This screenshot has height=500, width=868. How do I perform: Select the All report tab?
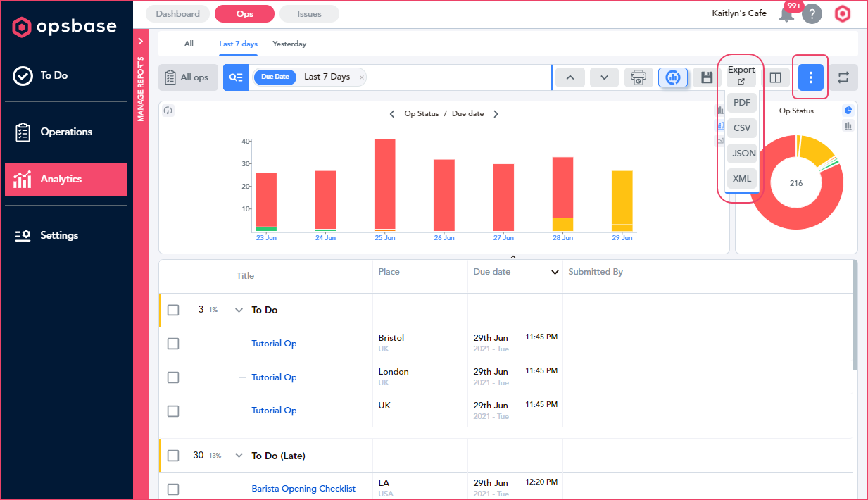tap(189, 44)
